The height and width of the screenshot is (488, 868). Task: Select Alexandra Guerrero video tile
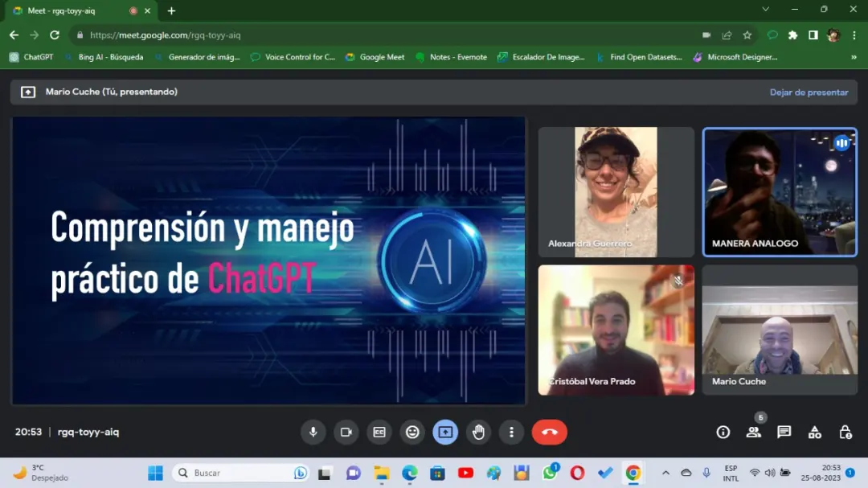(x=616, y=192)
